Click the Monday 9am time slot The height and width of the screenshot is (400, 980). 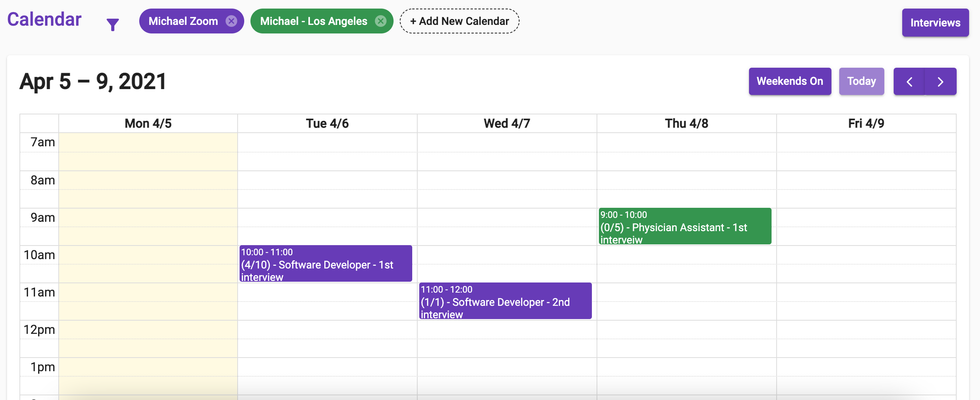tap(148, 218)
